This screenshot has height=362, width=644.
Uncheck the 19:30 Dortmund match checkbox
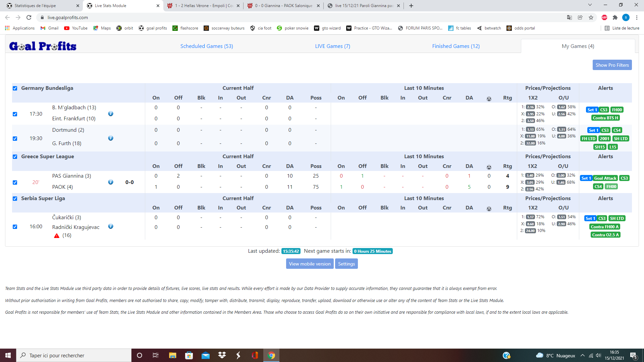tap(15, 138)
